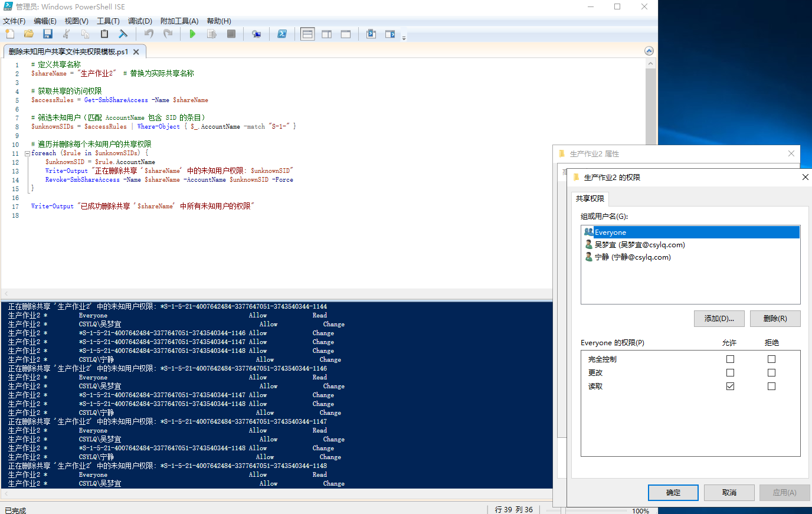Select the 共享权限 tab in permissions dialog
Viewport: 812px width, 514px height.
click(590, 199)
